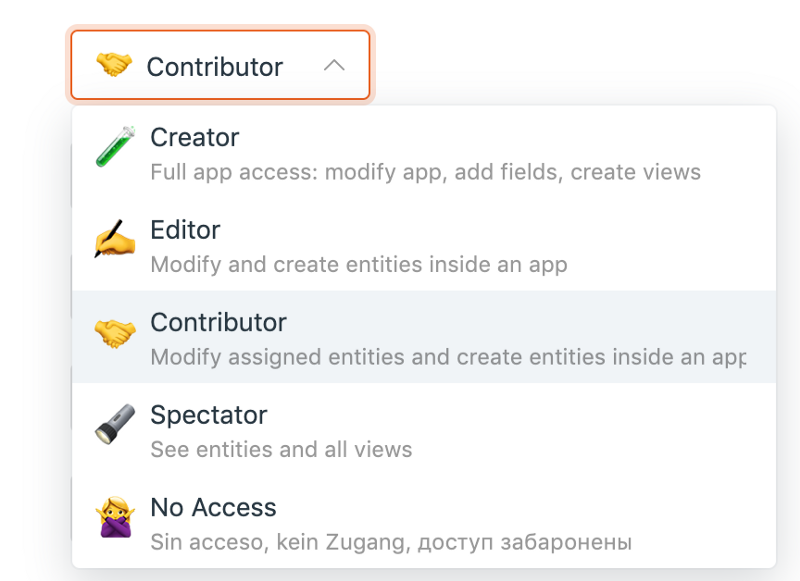800x581 pixels.
Task: Click the flashlight emoji in the dropdown list
Action: pos(113,425)
